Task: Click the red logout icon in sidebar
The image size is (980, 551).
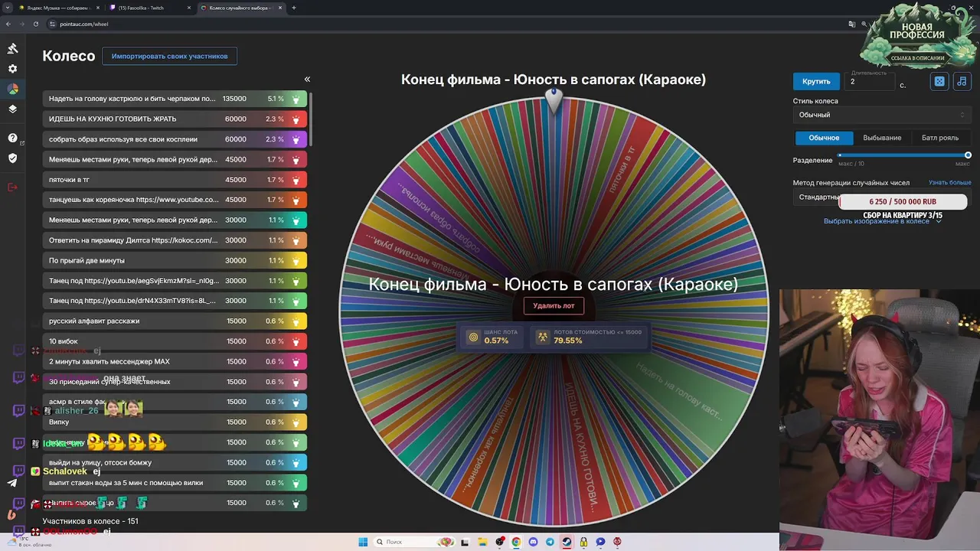Action: (13, 187)
